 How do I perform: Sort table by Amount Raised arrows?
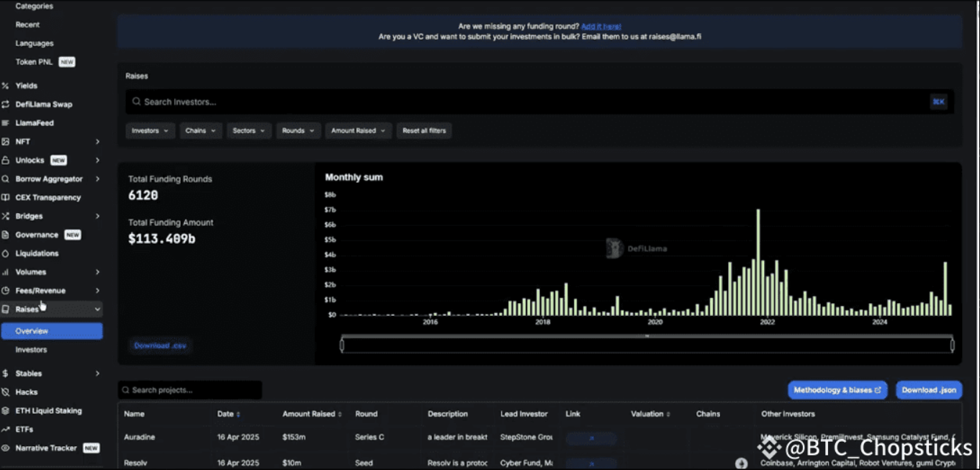coord(340,415)
